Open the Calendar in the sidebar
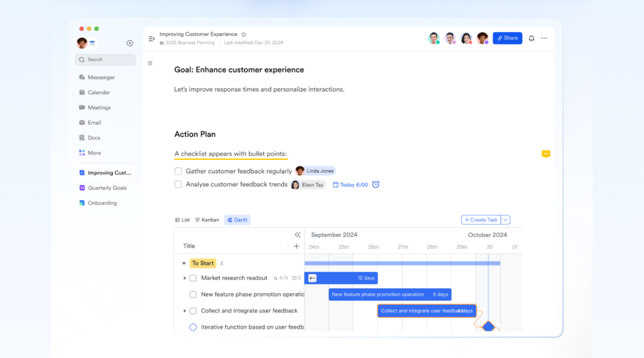The width and height of the screenshot is (644, 358). 98,92
